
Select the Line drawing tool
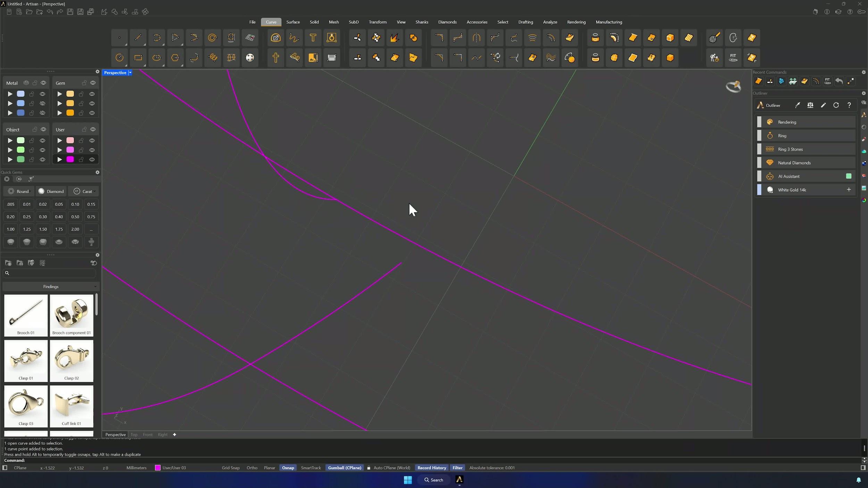coord(138,38)
